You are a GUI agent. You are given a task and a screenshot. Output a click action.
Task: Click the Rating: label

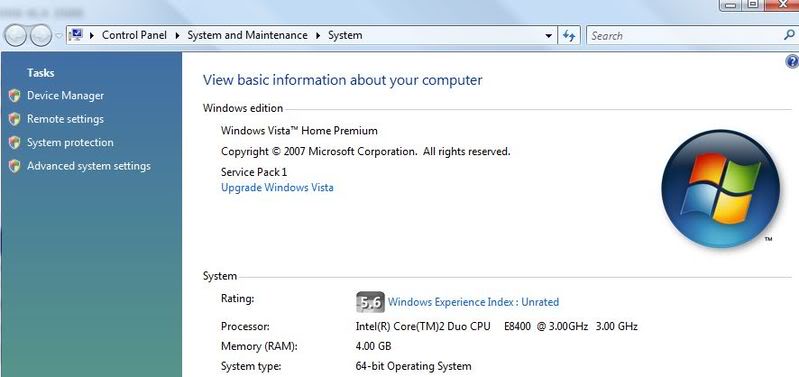(x=237, y=298)
